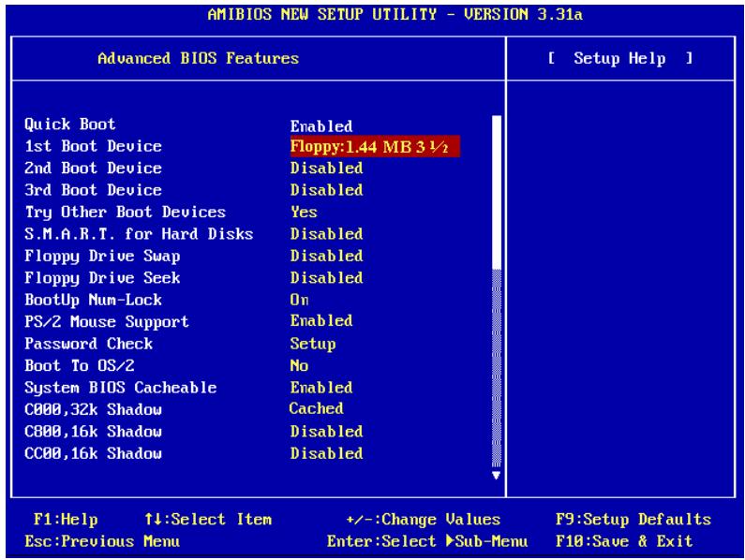The width and height of the screenshot is (745, 560).
Task: Click the dotted scrollbar track below the thumb
Action: (497, 369)
